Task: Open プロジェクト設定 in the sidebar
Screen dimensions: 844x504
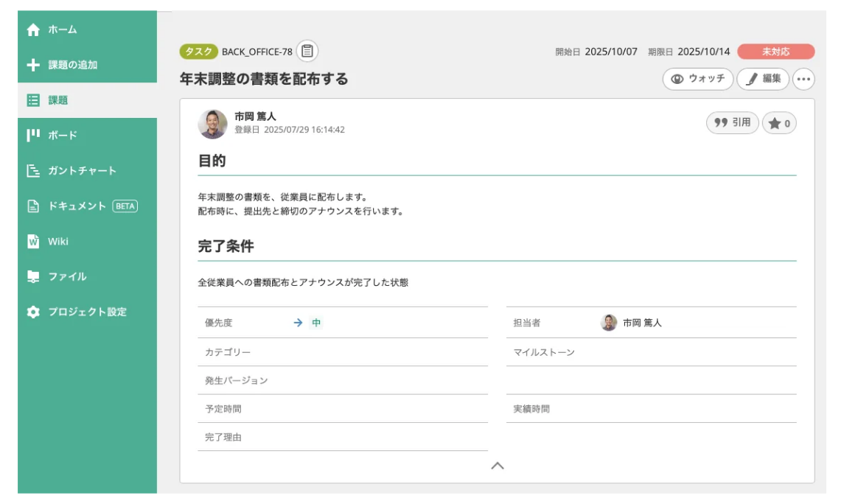Action: pos(87,312)
